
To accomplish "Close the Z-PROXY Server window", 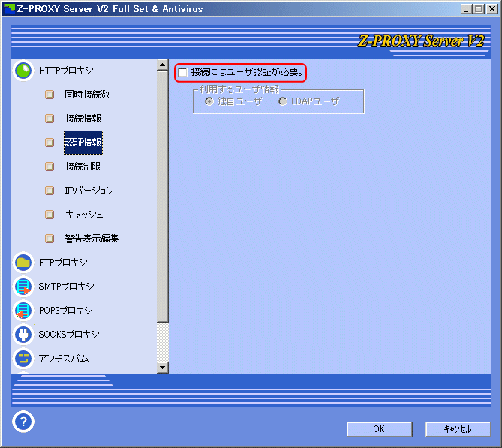I will [492, 9].
